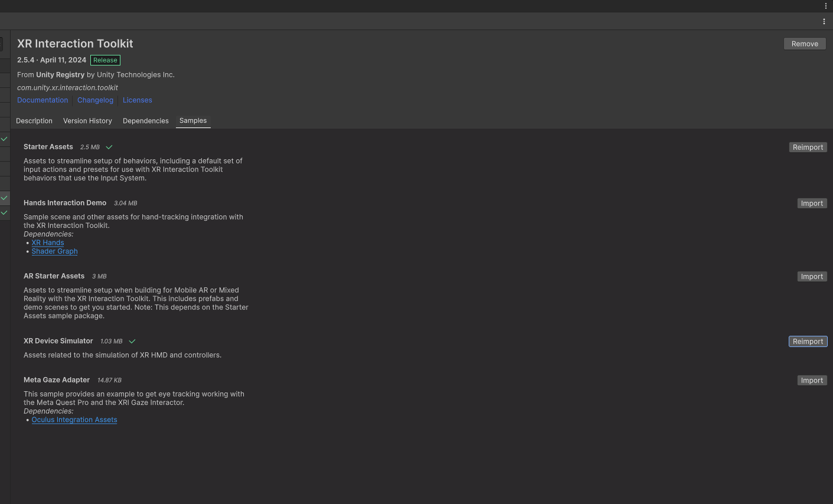Follow the Shader Graph dependency link
This screenshot has width=833, height=504.
pyautogui.click(x=55, y=251)
